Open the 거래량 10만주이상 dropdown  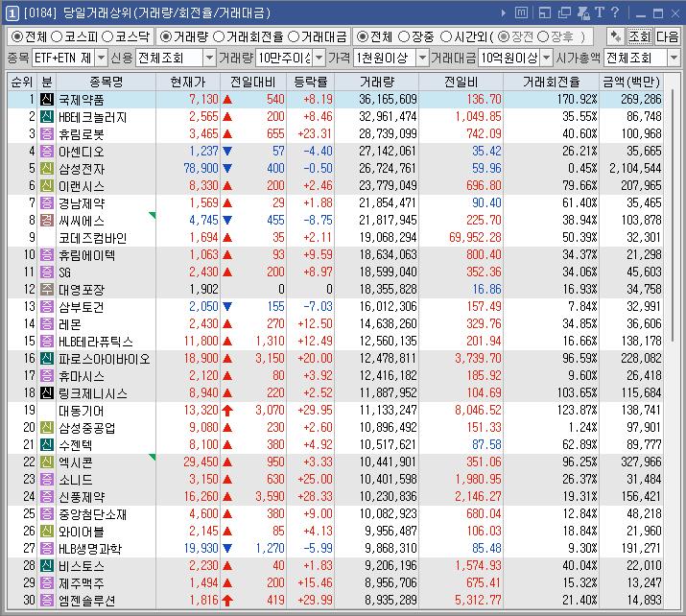pos(319,58)
